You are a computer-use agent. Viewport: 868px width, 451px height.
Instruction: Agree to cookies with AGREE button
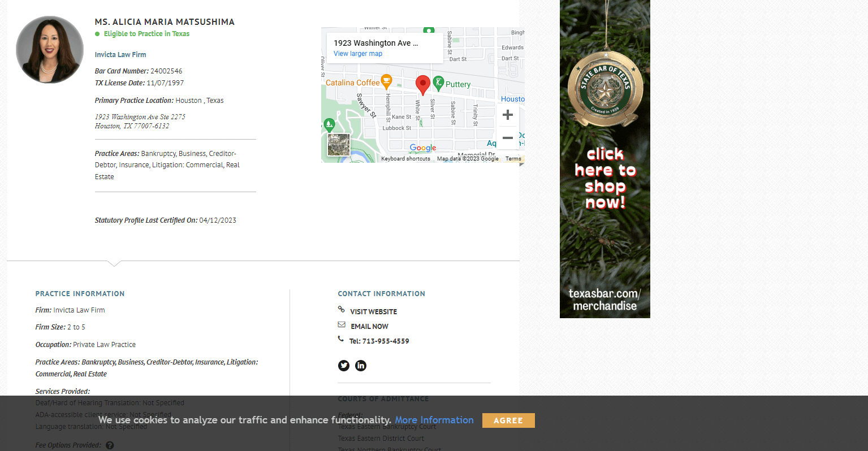click(x=508, y=420)
